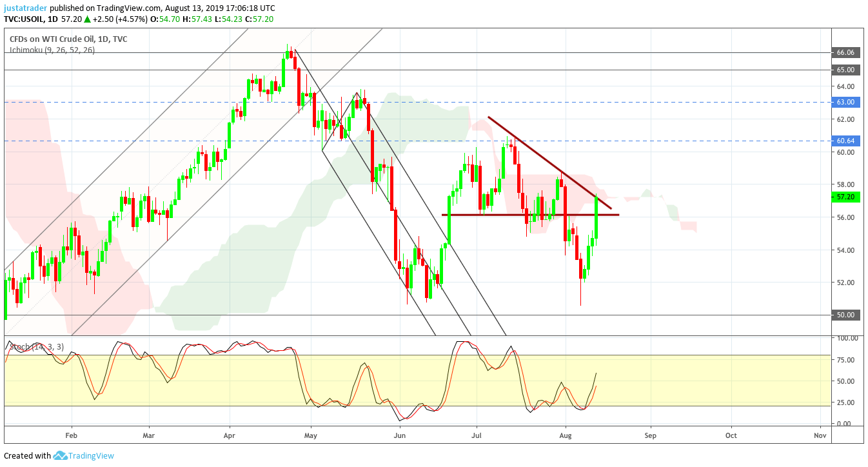
Task: Click the 65.00 price level label
Action: coord(845,70)
